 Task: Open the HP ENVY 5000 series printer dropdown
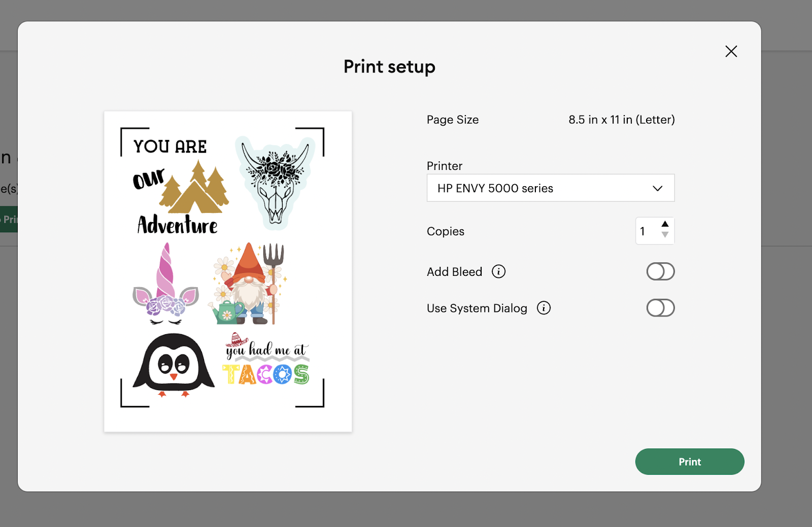pos(550,188)
